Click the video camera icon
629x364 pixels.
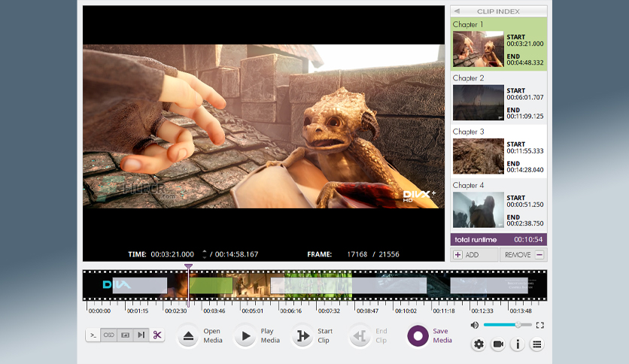click(498, 344)
